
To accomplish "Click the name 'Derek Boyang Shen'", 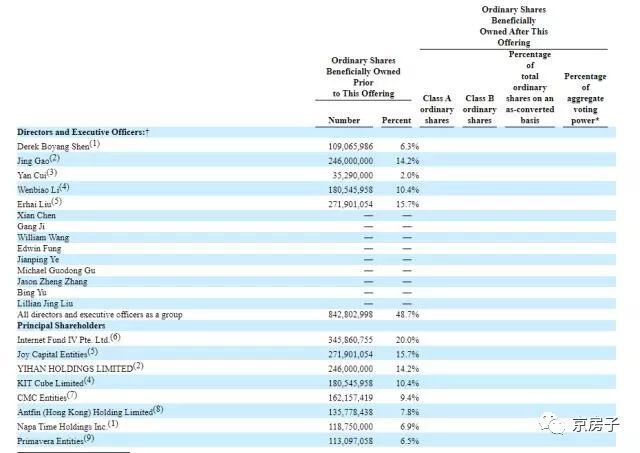I will 53,147.
